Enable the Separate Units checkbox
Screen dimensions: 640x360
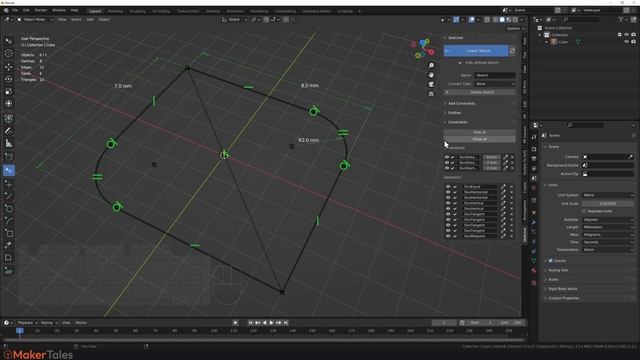[x=584, y=211]
